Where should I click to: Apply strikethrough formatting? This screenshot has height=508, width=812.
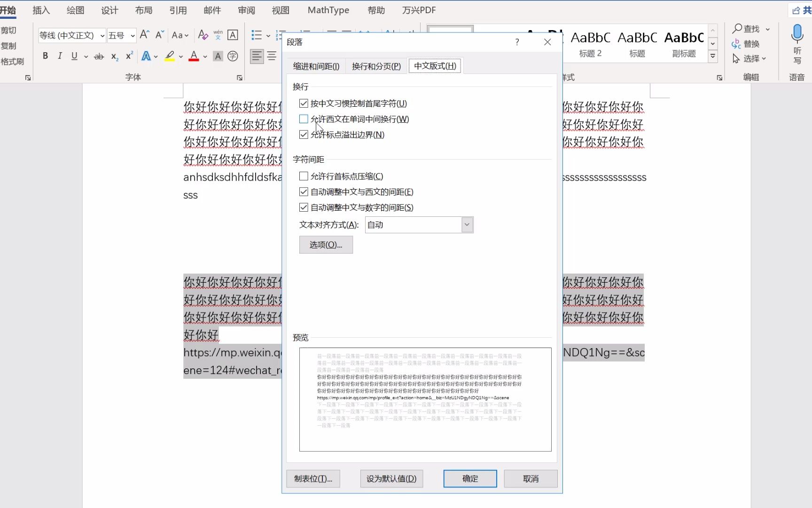[x=99, y=56]
